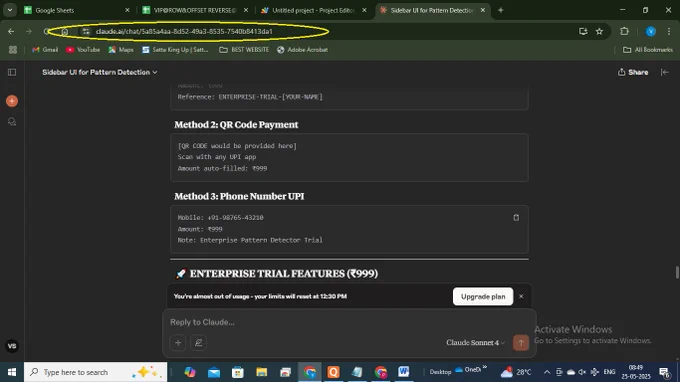Open the Mail app from the taskbar
The height and width of the screenshot is (382, 680).
pos(214,372)
